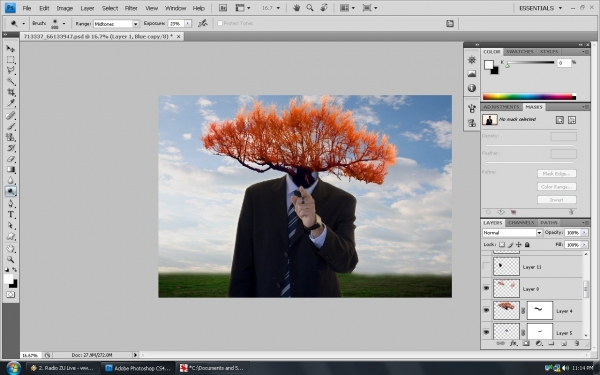The height and width of the screenshot is (375, 600).
Task: Select the Eyedropper tool
Action: (x=10, y=103)
